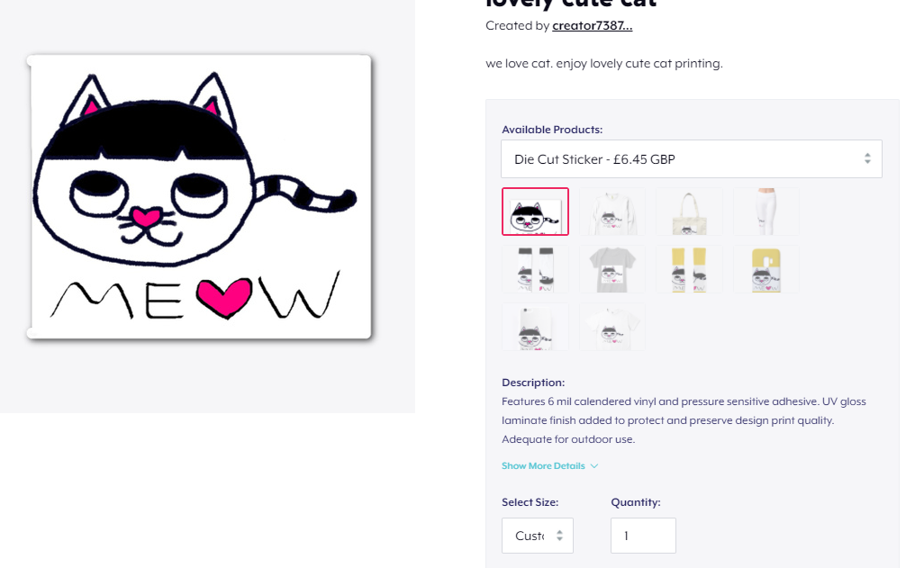
Task: Click the large MEOW cat sticker preview image
Action: pos(199,197)
